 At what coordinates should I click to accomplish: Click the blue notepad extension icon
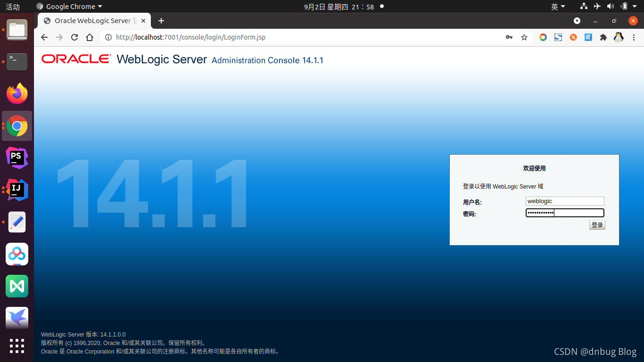coord(588,37)
